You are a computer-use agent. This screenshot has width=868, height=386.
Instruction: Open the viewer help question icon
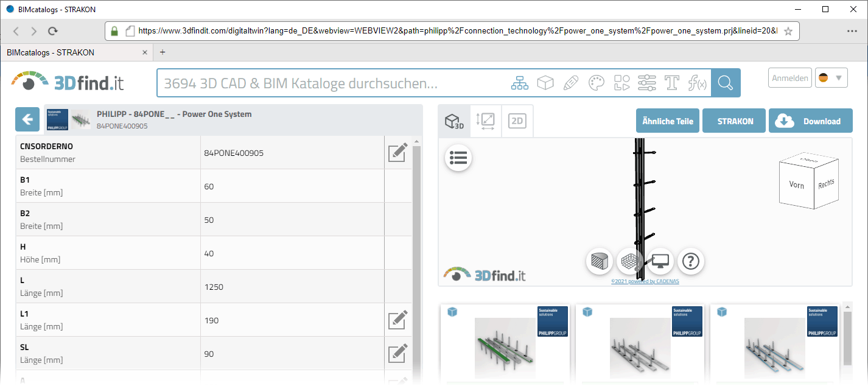click(691, 261)
